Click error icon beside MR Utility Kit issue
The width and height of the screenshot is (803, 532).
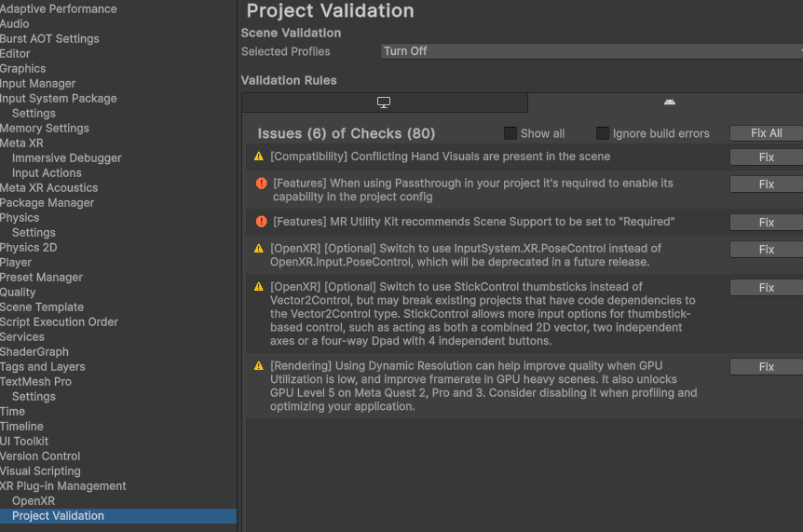click(x=262, y=222)
